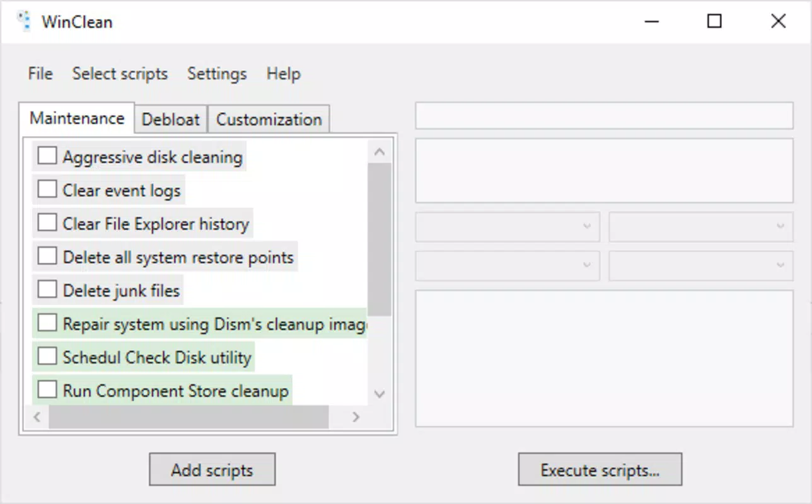The width and height of the screenshot is (812, 504).
Task: Switch to the Debloat tab
Action: (171, 120)
